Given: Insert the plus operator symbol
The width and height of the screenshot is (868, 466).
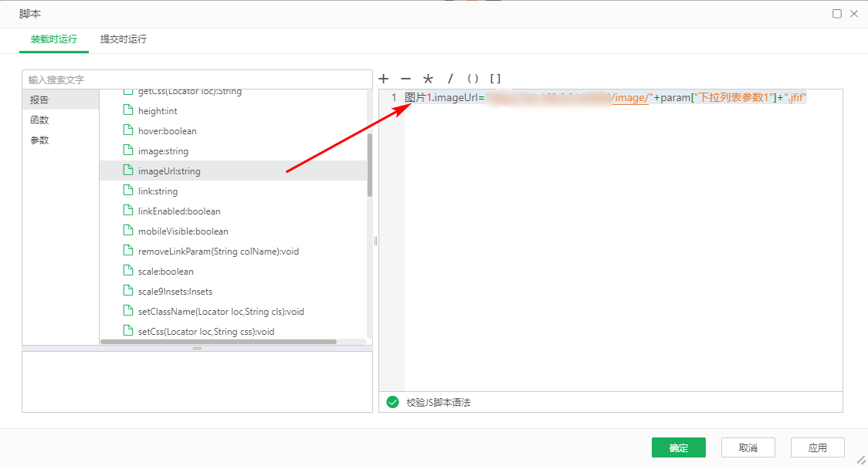Looking at the screenshot, I should [x=384, y=79].
